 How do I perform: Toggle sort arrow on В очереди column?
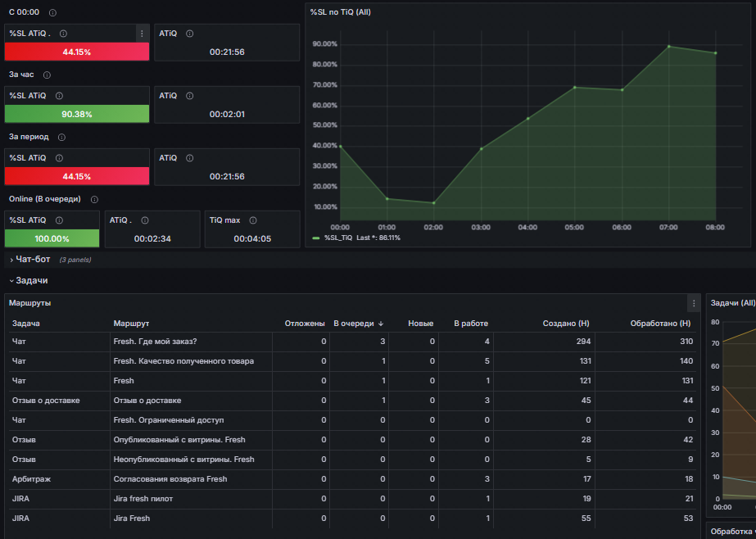click(381, 324)
